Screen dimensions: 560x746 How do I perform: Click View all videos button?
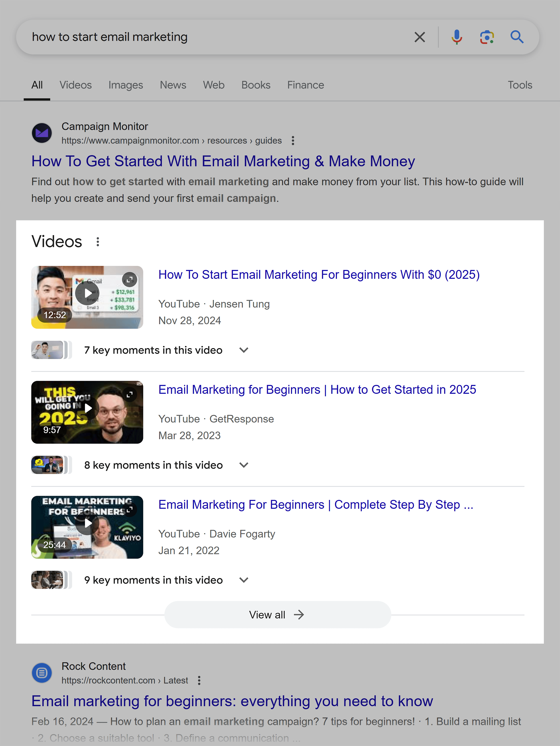click(278, 614)
